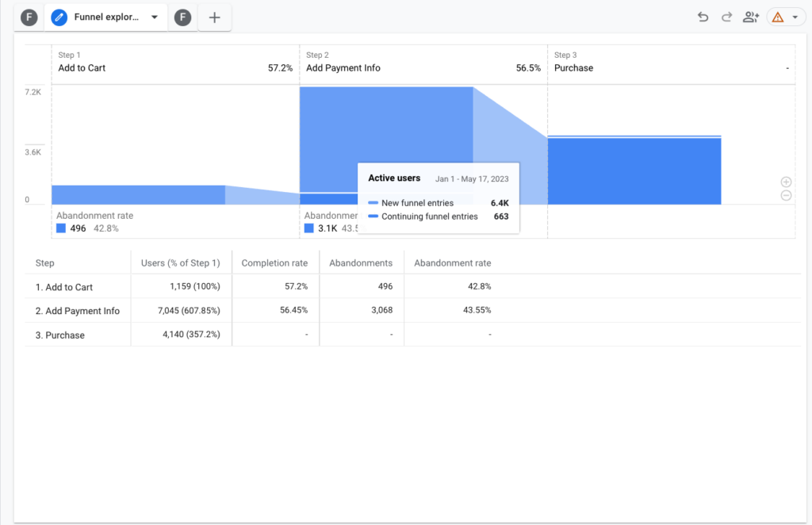Click the Abandonment rate column header
The image size is (812, 525).
tap(452, 263)
